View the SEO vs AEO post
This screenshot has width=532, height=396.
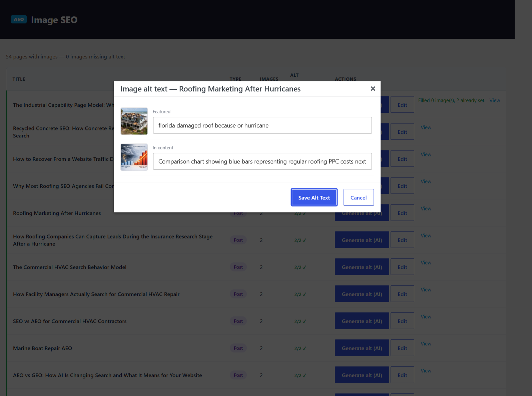coord(426,317)
